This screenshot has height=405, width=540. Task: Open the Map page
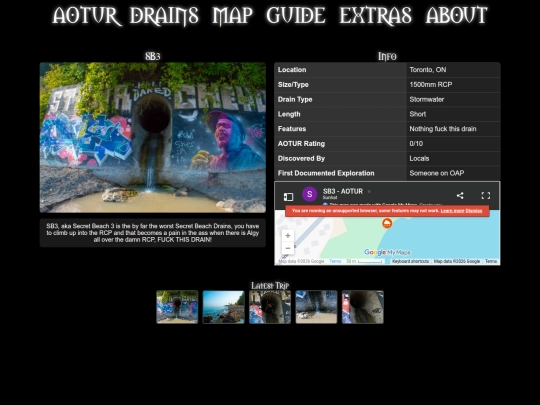pos(232,15)
